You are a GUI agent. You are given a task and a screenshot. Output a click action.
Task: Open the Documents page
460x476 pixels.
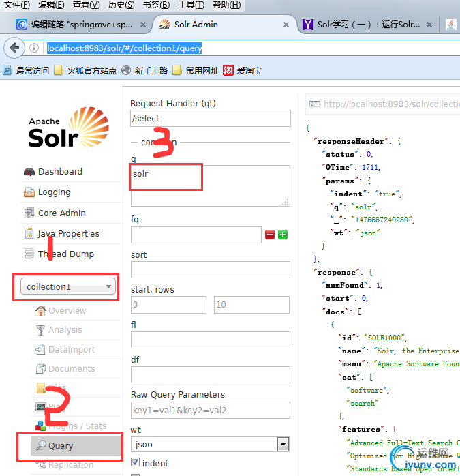point(72,368)
